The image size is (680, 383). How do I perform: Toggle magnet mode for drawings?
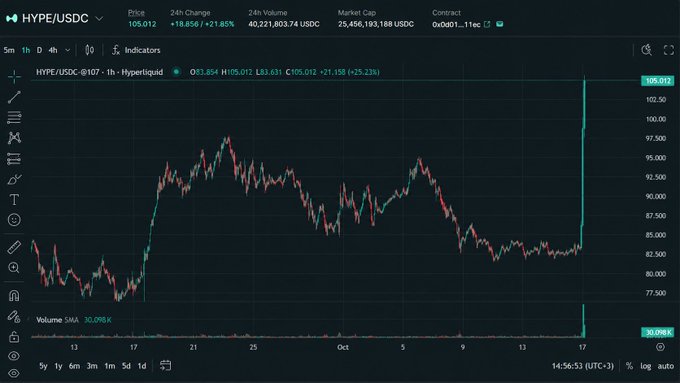(x=14, y=296)
